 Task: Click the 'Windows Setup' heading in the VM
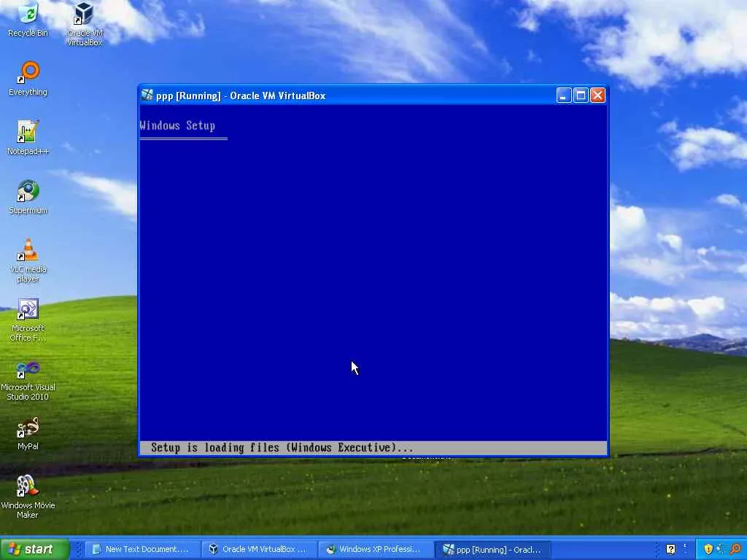(177, 125)
